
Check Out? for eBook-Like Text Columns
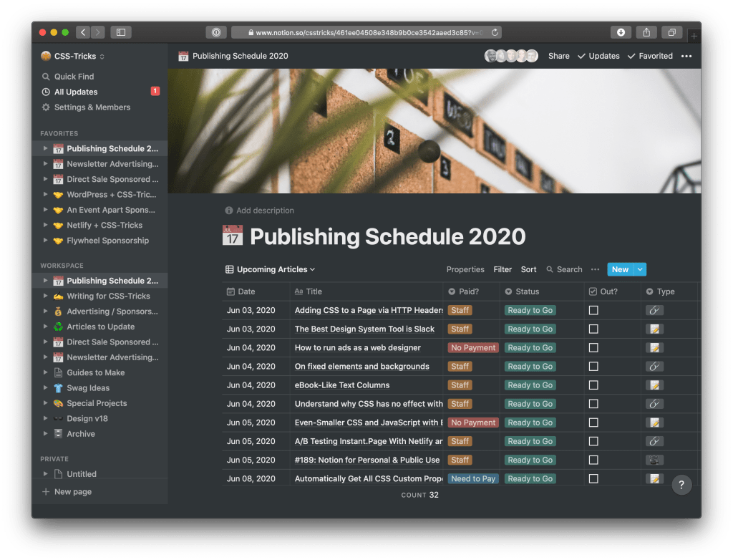point(593,385)
